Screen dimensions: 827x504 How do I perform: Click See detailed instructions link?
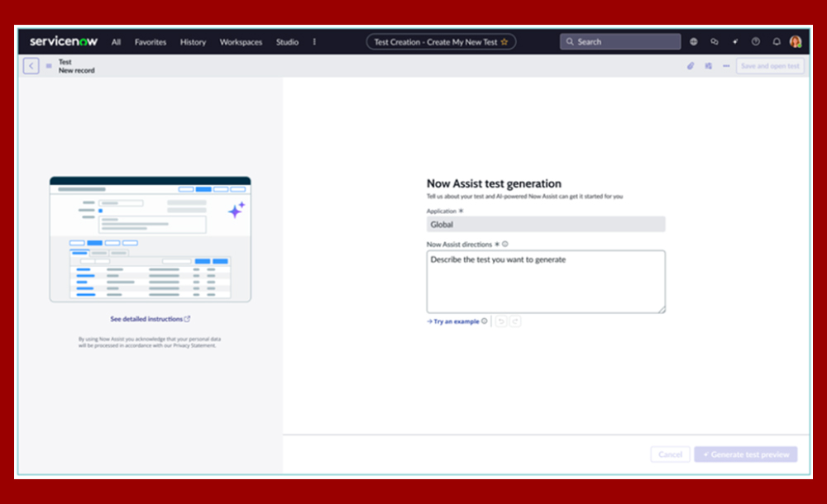pos(147,319)
